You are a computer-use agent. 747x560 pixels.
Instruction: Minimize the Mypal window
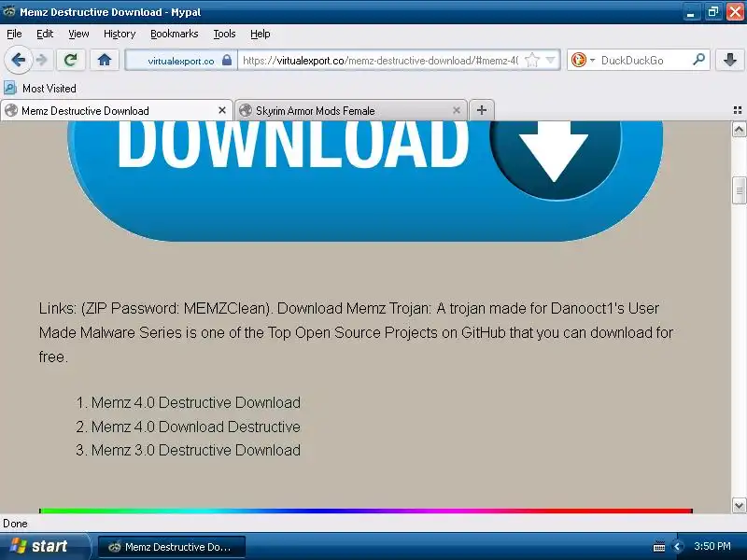tap(691, 12)
